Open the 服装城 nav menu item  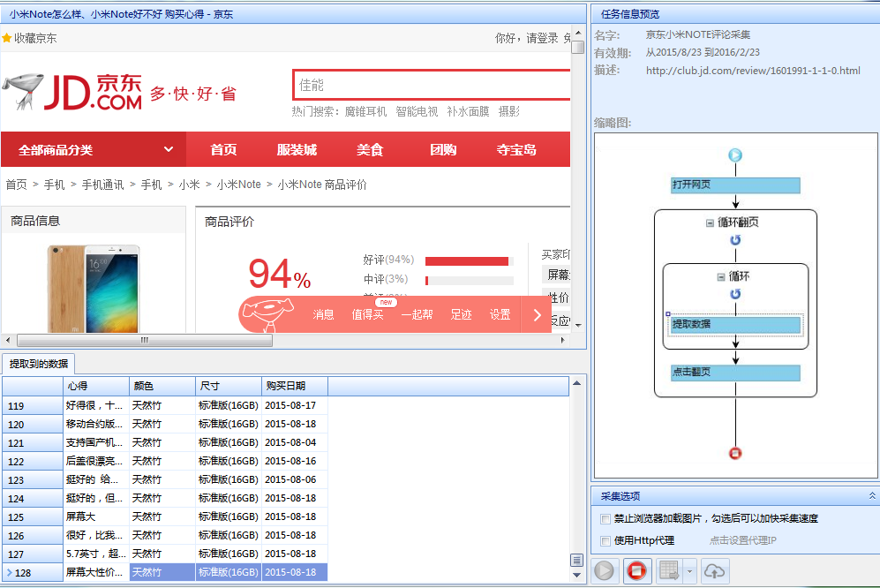coord(297,150)
